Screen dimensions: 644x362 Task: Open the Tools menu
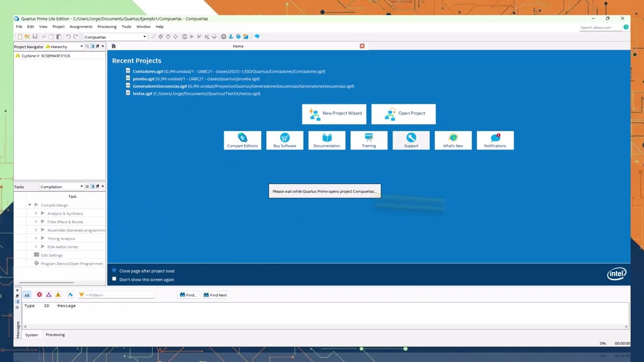pyautogui.click(x=126, y=27)
